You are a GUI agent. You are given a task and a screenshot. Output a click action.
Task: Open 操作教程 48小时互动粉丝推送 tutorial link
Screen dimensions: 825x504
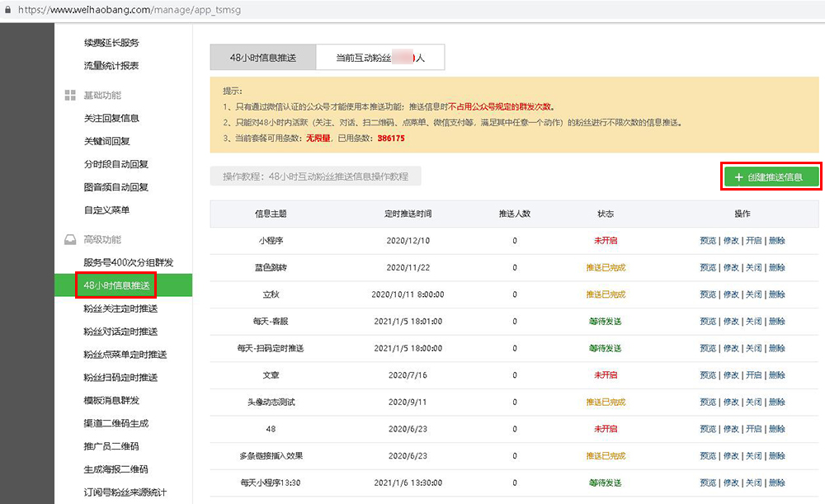[315, 177]
